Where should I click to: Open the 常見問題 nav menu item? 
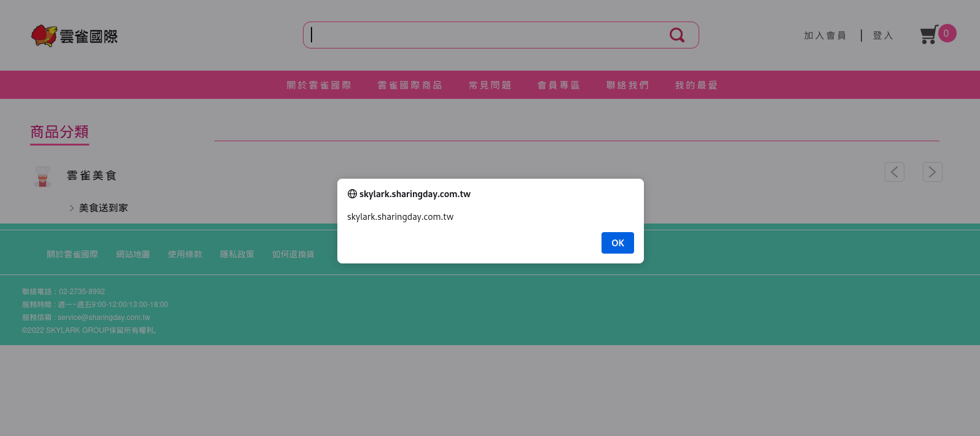pyautogui.click(x=490, y=85)
